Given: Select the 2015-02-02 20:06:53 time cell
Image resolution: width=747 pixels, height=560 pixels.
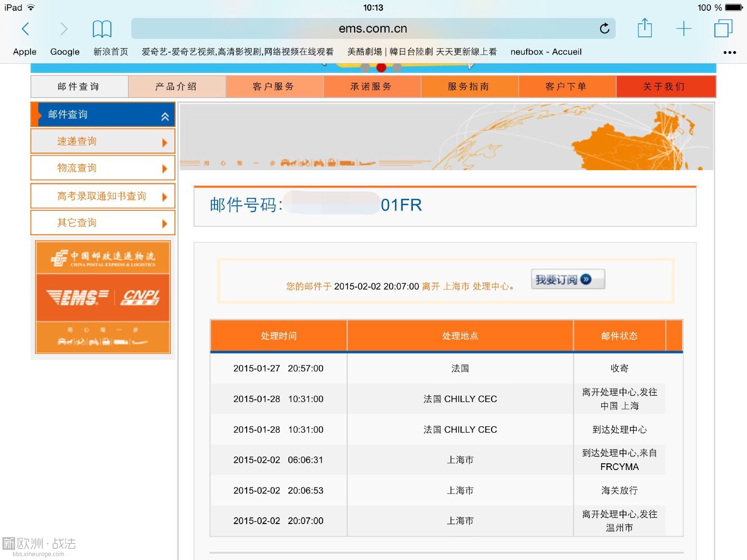Looking at the screenshot, I should pos(278,490).
